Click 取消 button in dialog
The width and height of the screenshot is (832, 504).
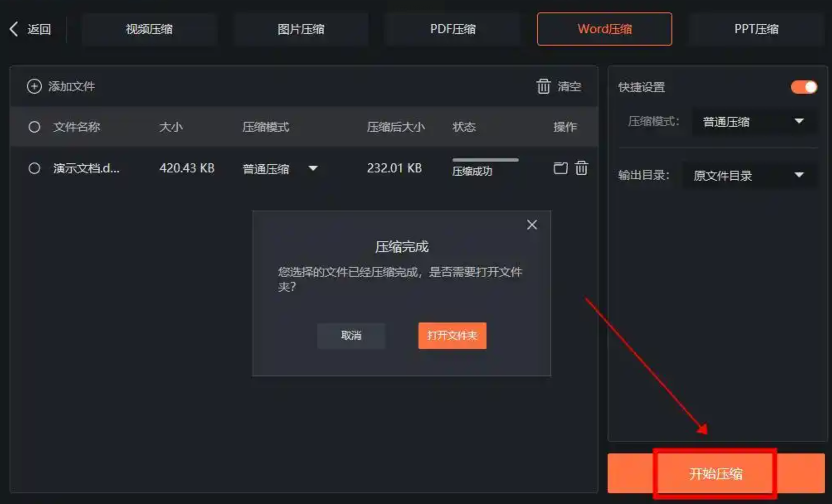[x=351, y=335]
